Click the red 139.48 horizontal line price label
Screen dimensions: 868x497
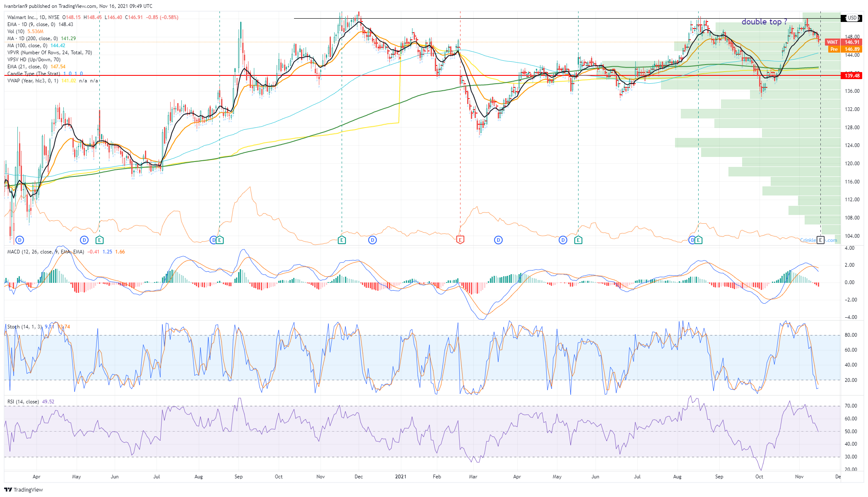coord(851,75)
